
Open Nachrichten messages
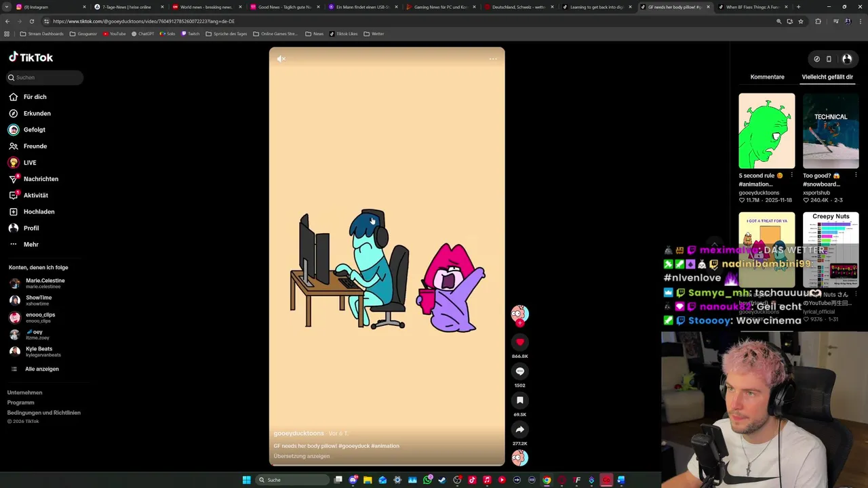41,179
